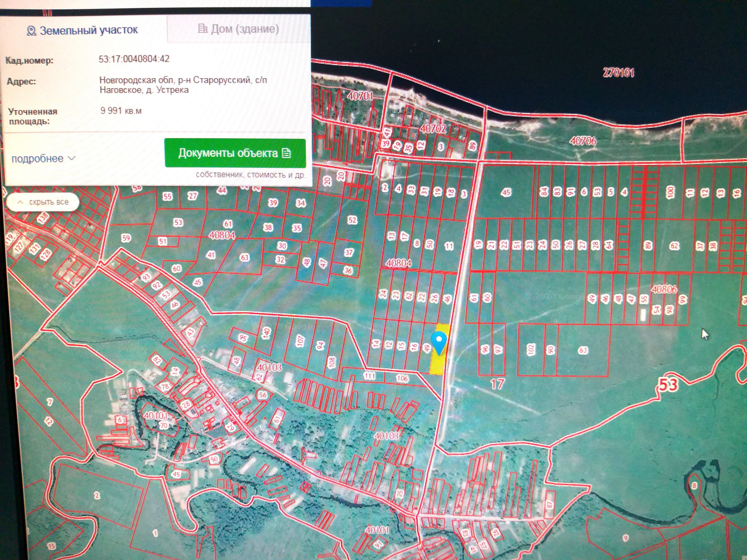Click the up chevron in скрыть все

pos(20,202)
